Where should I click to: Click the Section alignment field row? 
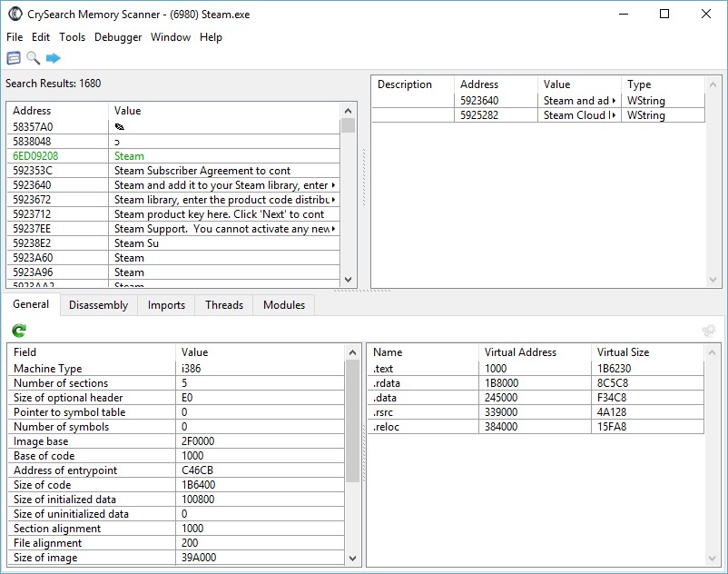tap(176, 529)
